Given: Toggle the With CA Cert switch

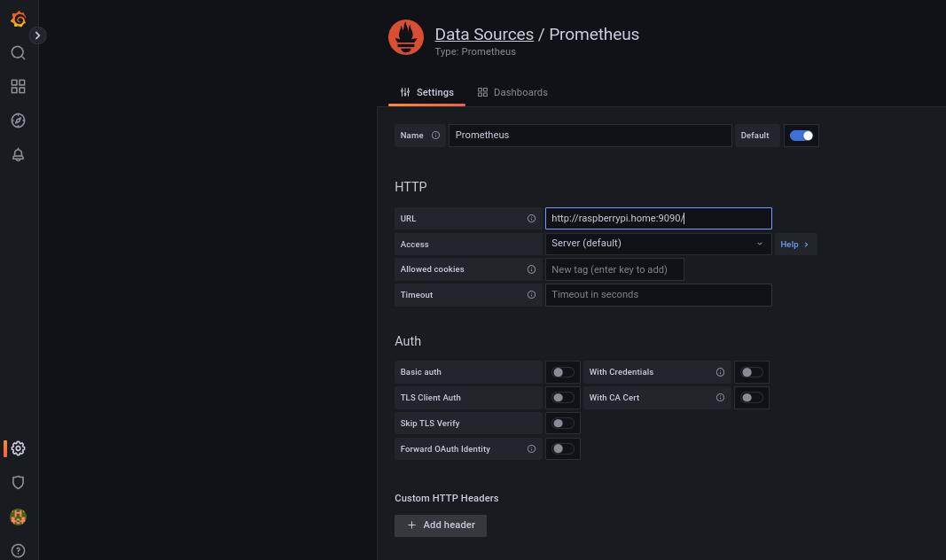Looking at the screenshot, I should [x=752, y=398].
